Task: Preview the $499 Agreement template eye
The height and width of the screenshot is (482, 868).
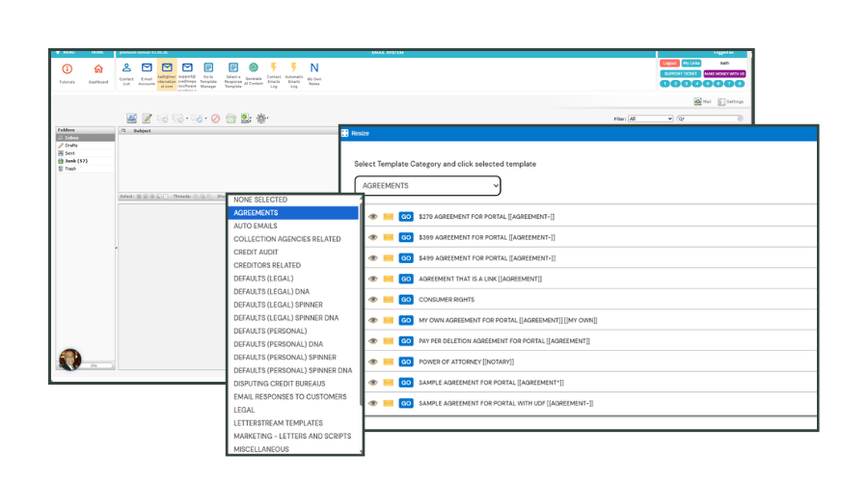Action: (x=373, y=258)
